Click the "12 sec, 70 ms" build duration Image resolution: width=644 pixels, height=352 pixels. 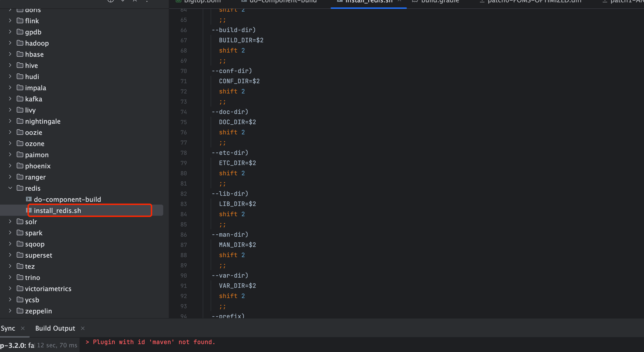[57, 345]
